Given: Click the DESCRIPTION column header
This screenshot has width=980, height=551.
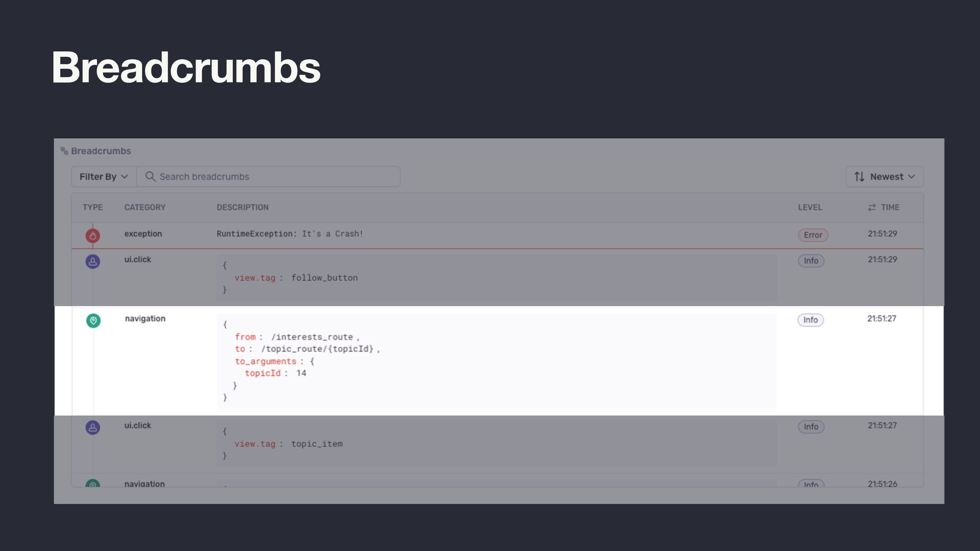Looking at the screenshot, I should (x=242, y=208).
